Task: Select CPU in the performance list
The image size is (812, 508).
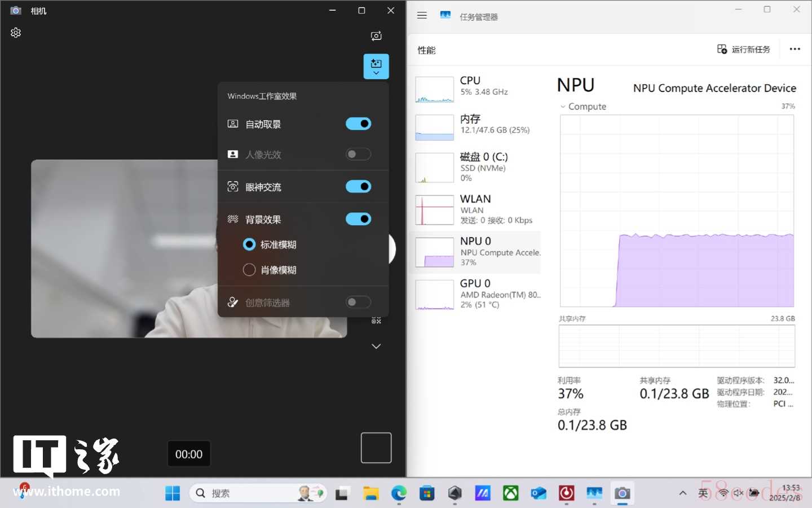Action: point(477,89)
